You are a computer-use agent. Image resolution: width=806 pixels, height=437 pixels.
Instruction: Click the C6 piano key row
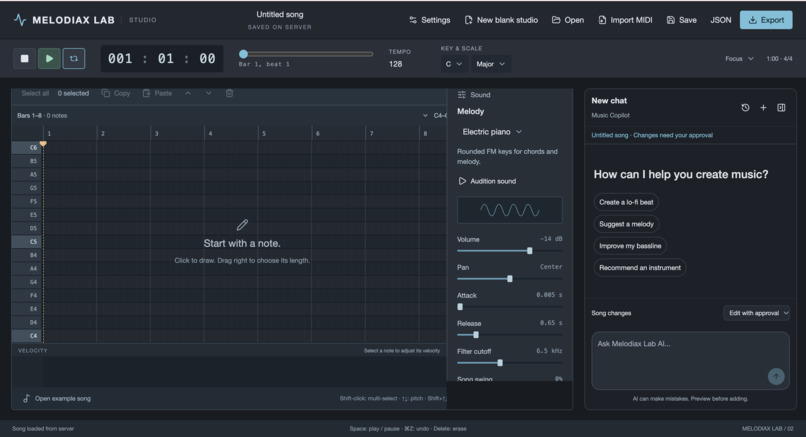click(x=27, y=148)
